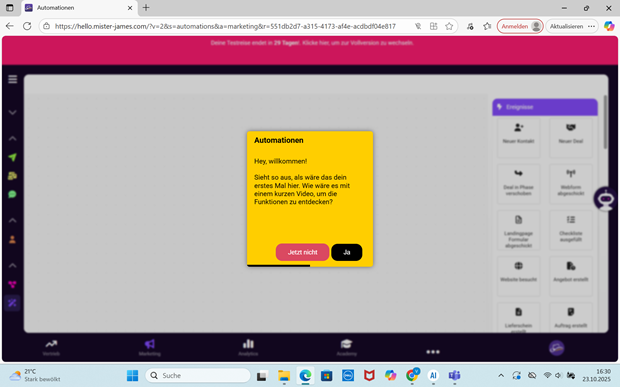
Task: Select the Neuer Kontakt event tile
Action: (518, 137)
